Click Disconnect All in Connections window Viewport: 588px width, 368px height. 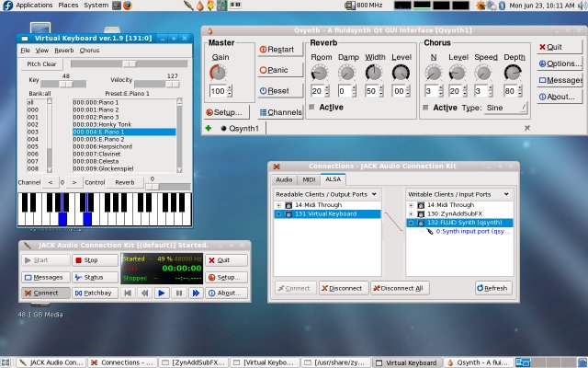400,288
